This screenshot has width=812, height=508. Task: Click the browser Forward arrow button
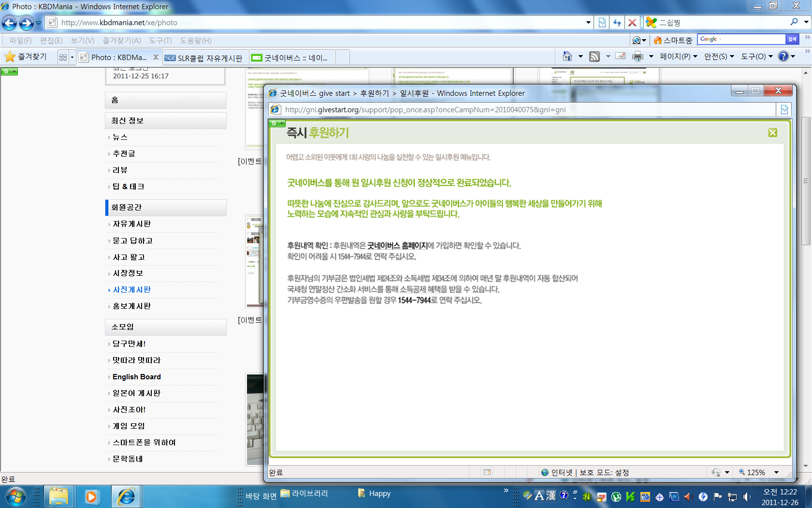pos(27,23)
